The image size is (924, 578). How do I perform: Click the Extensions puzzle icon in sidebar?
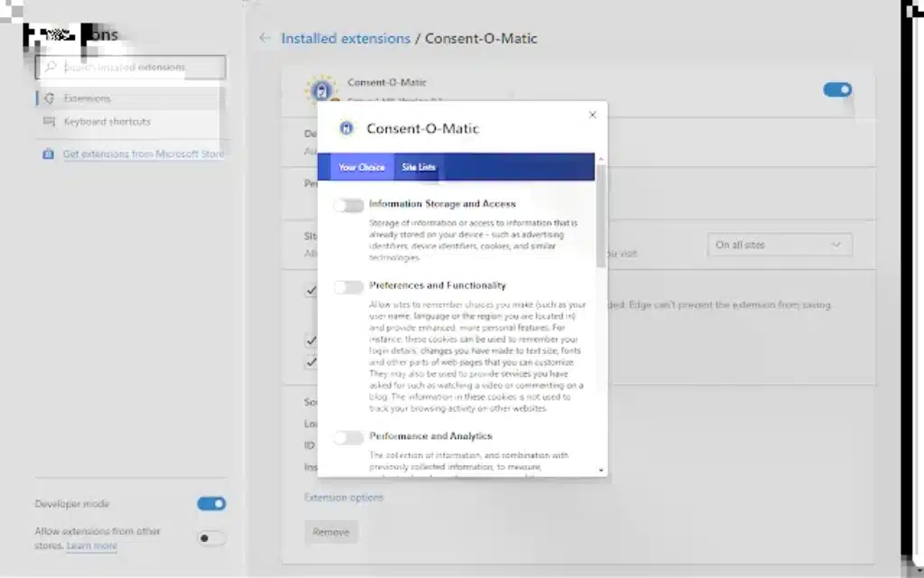pyautogui.click(x=50, y=98)
